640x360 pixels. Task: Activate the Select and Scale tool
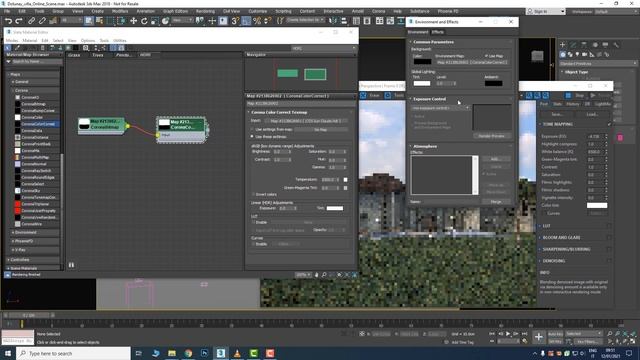tap(155, 21)
